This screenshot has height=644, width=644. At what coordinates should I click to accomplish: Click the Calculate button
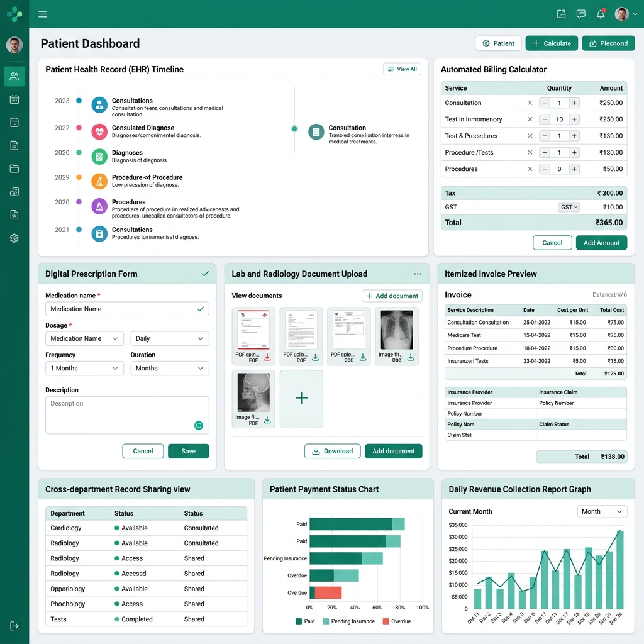point(552,43)
